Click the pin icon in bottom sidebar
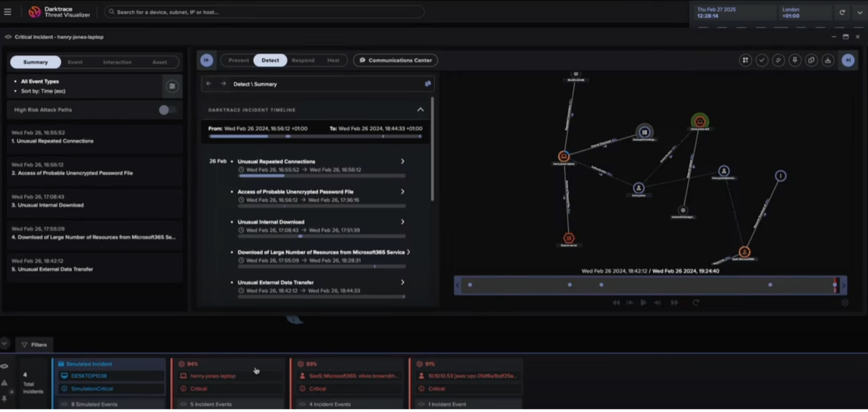Screen dimensions: 868x412 pyautogui.click(x=4, y=398)
